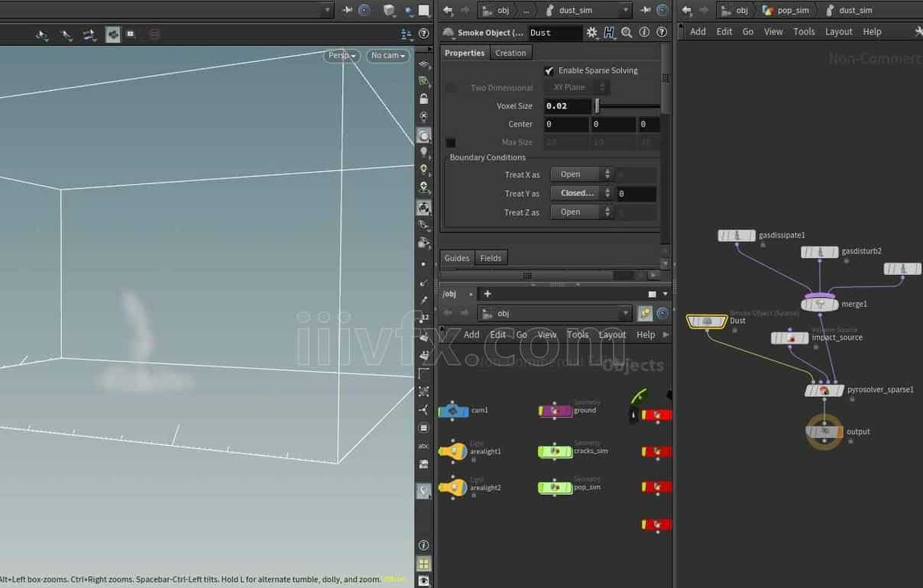Toggle the lighting bulb icon in viewport toolbar
923x588 pixels.
(424, 153)
